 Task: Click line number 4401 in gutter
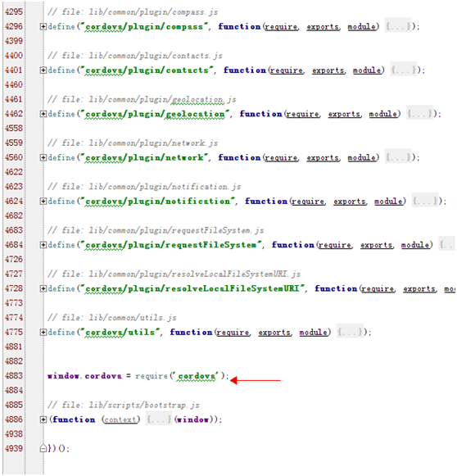[14, 70]
